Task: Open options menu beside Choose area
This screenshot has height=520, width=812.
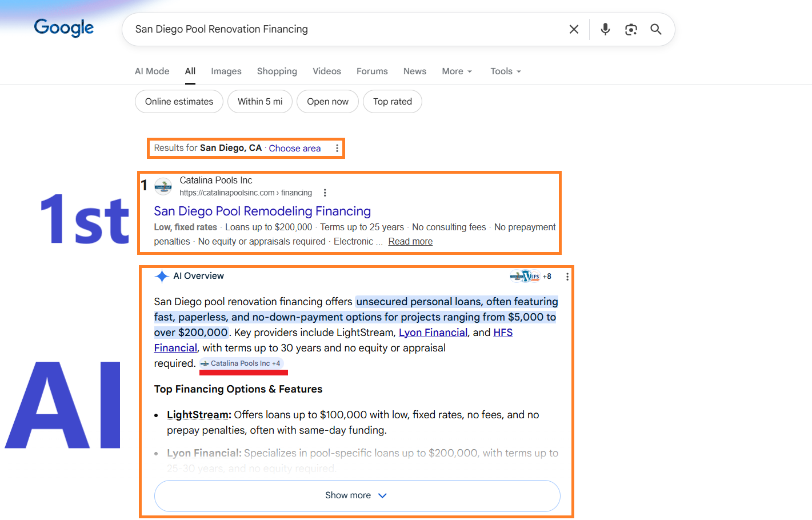Action: pos(337,149)
